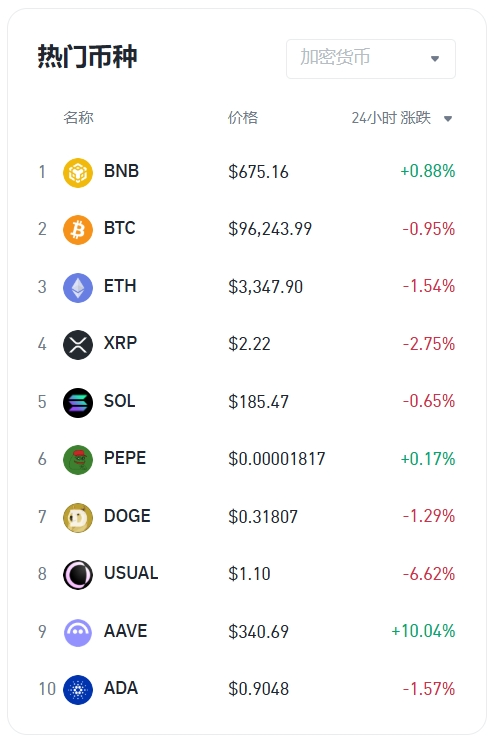Click the Ethereum diamond icon
Screen dimensions: 495x742
click(x=78, y=287)
